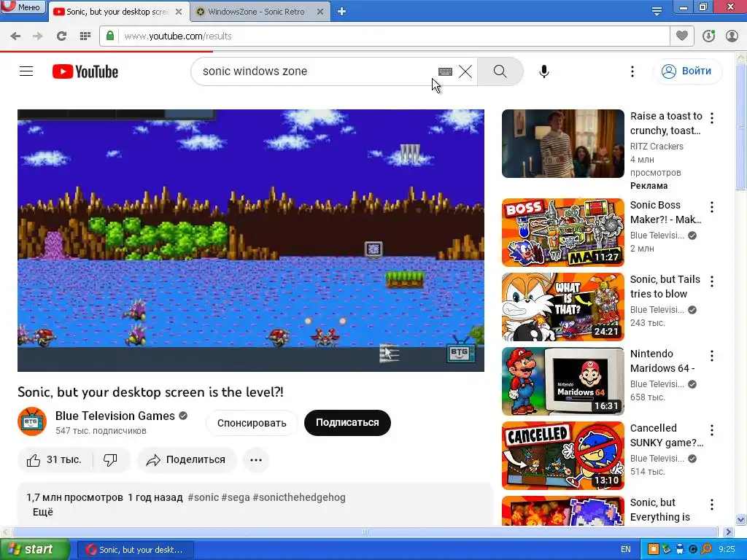
Task: Open YouTube settings three-dot menu
Action: point(632,71)
